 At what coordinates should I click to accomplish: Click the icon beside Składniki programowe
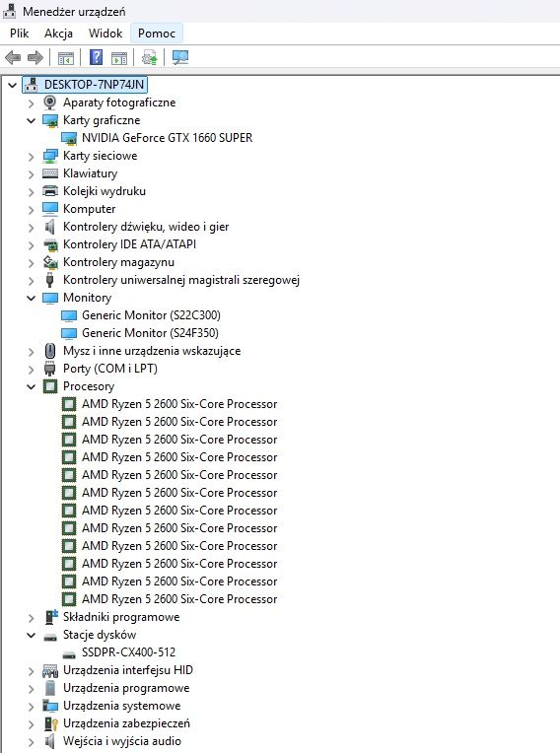click(x=50, y=617)
